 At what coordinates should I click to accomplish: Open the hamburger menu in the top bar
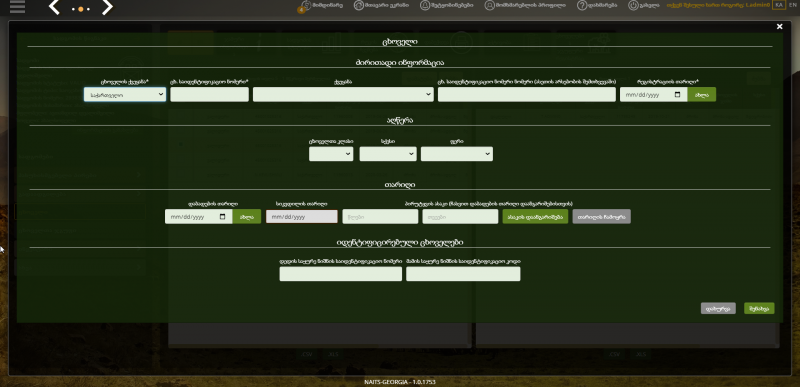point(17,7)
